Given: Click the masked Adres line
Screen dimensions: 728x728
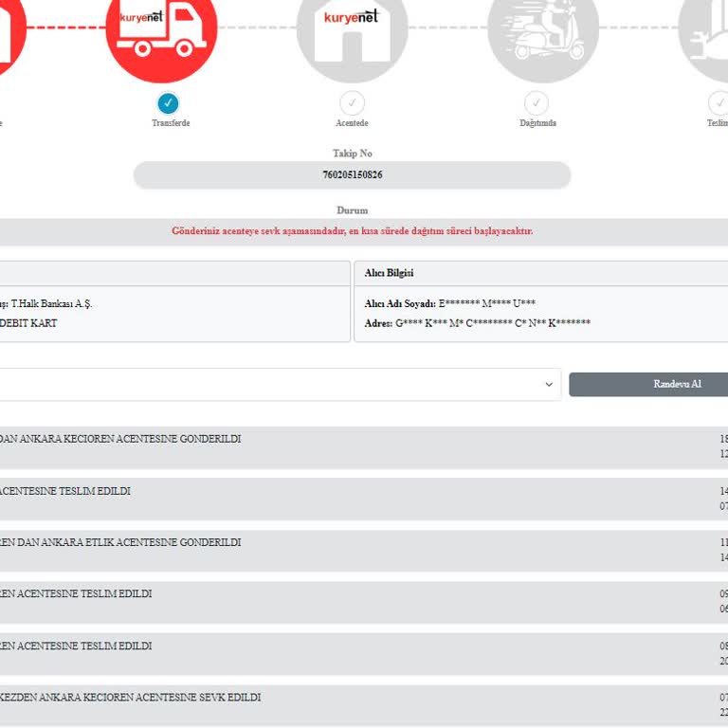Looking at the screenshot, I should point(478,323).
